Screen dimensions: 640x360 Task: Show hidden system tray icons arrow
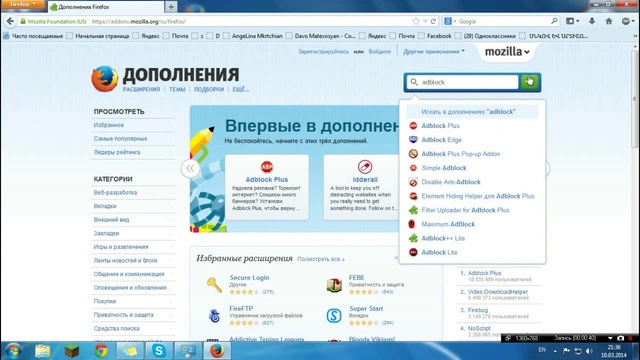pos(555,351)
